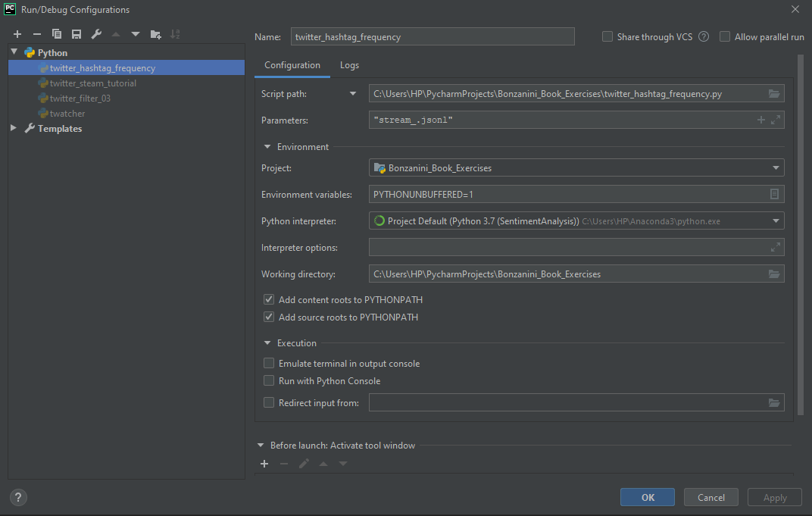Image resolution: width=812 pixels, height=516 pixels.
Task: Close the Run/Debug Configurations dialog
Action: pos(795,9)
